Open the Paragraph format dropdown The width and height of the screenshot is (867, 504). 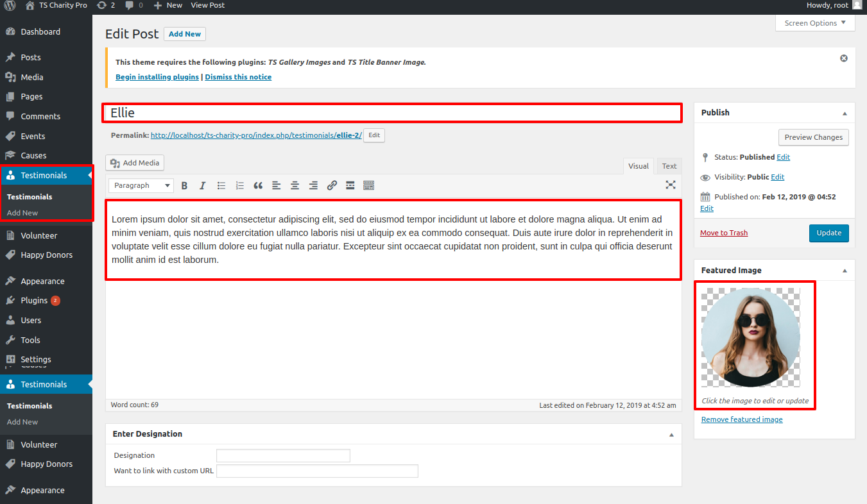point(141,185)
